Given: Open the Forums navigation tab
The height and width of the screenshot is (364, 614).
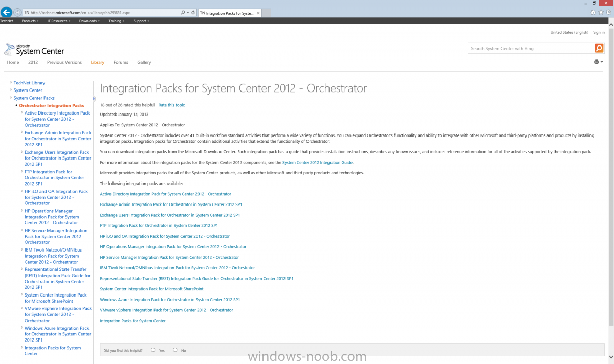Looking at the screenshot, I should click(121, 62).
